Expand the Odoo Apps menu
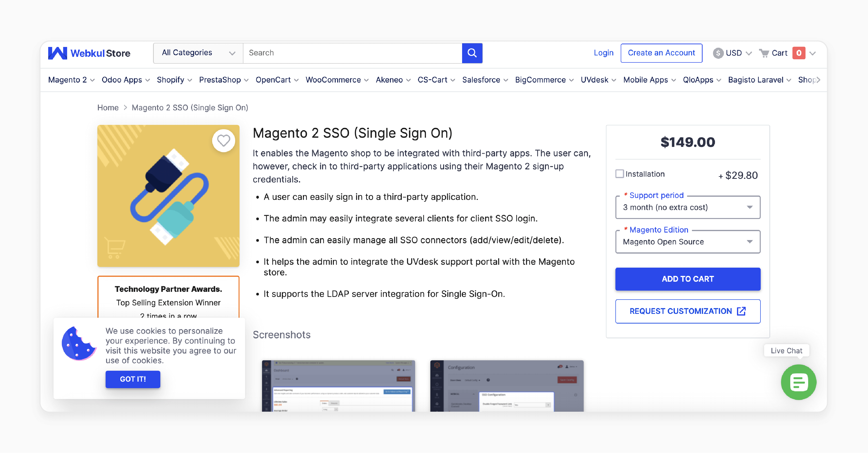 tap(126, 80)
